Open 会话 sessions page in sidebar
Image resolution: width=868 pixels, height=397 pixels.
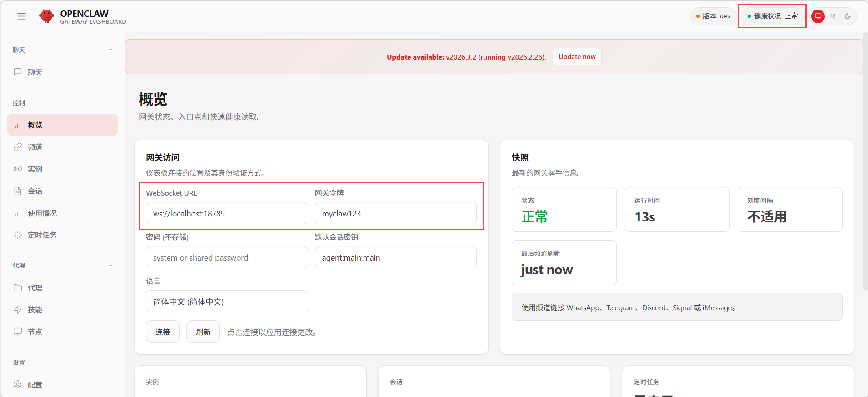[62, 191]
